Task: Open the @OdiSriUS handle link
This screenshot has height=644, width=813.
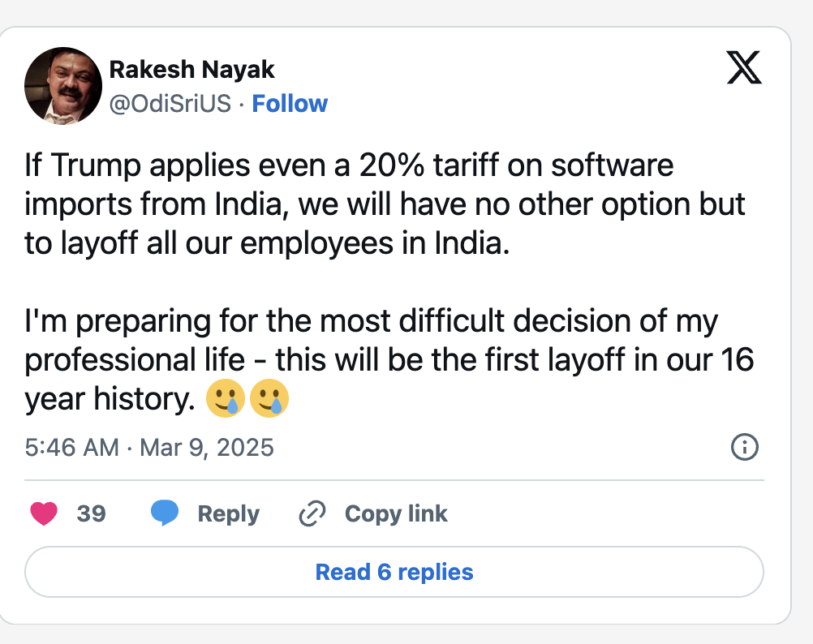Action: point(170,104)
